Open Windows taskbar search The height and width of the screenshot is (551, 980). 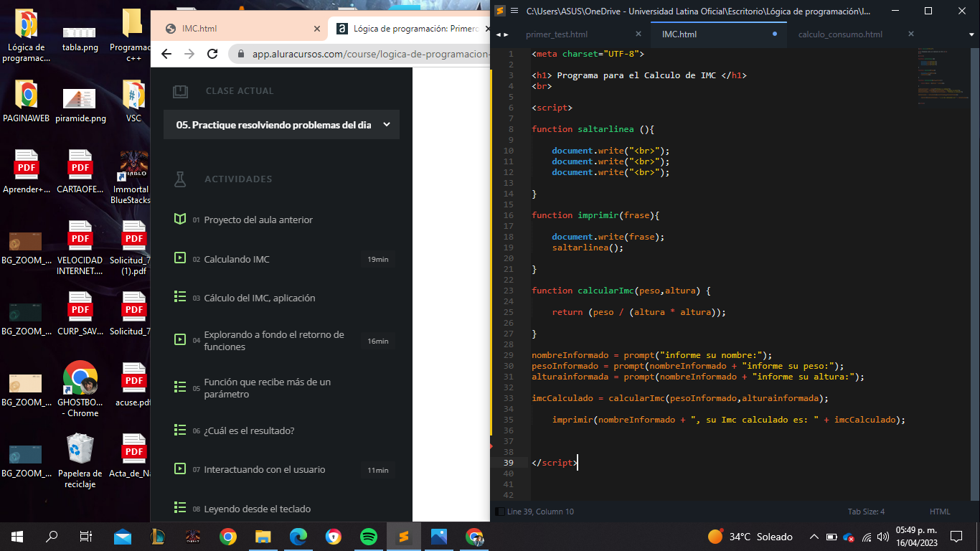point(52,537)
